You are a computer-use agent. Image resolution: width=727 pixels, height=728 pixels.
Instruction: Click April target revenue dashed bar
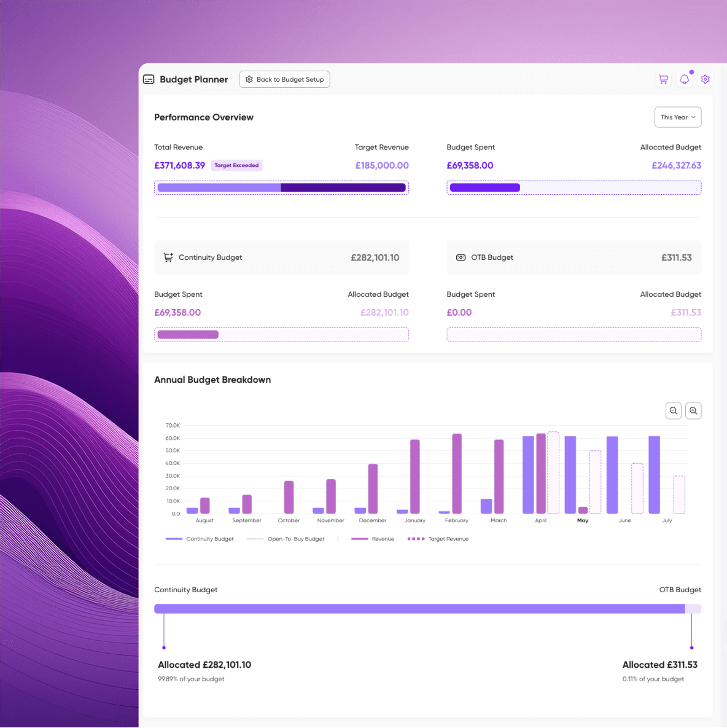click(553, 472)
